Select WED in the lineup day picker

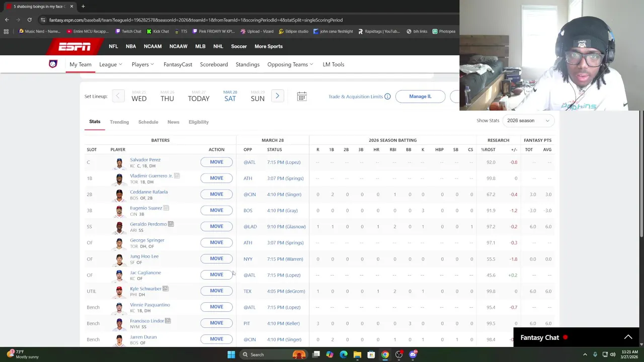pos(139,96)
